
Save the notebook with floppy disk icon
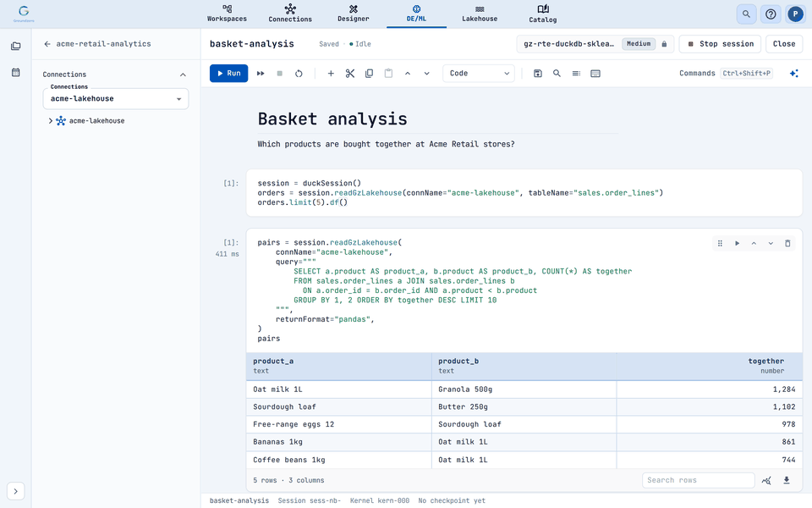(x=538, y=74)
